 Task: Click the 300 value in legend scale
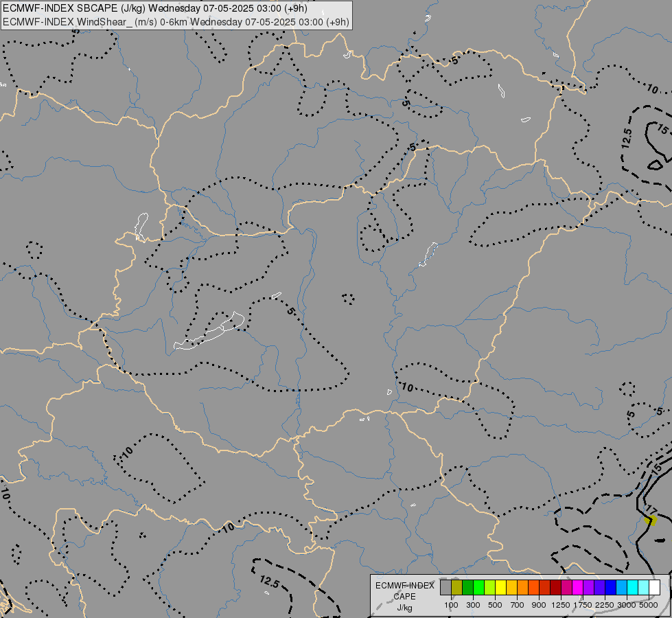[x=473, y=605]
